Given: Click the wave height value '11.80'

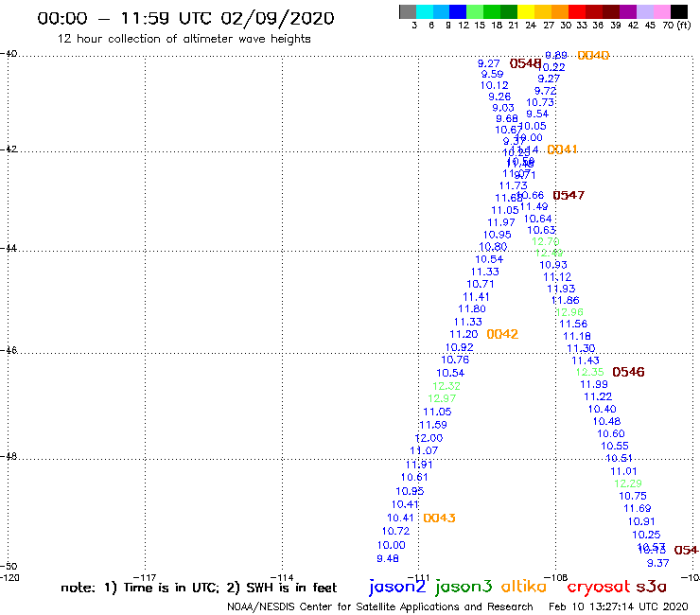Looking at the screenshot, I should [472, 309].
